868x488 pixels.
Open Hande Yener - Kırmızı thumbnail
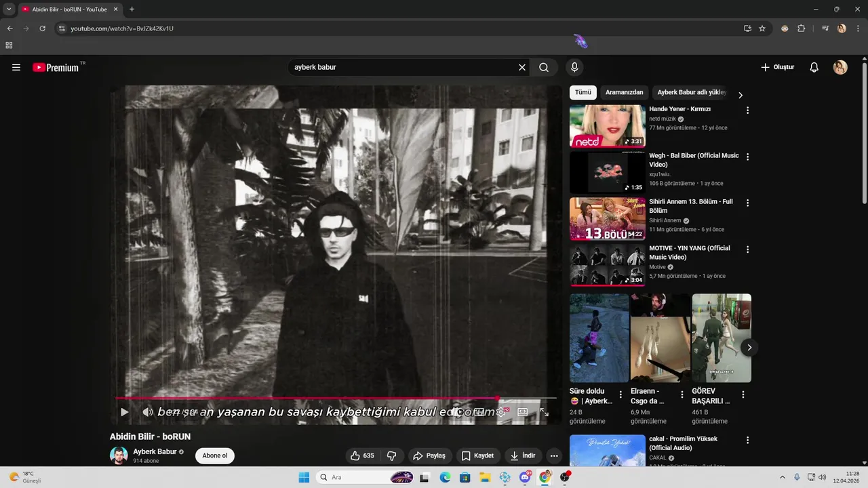tap(607, 126)
